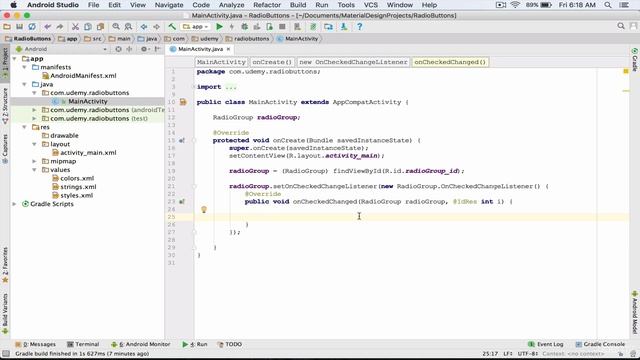Open the TODO tool window
Viewport: 640px width, 360px height.
[230, 344]
